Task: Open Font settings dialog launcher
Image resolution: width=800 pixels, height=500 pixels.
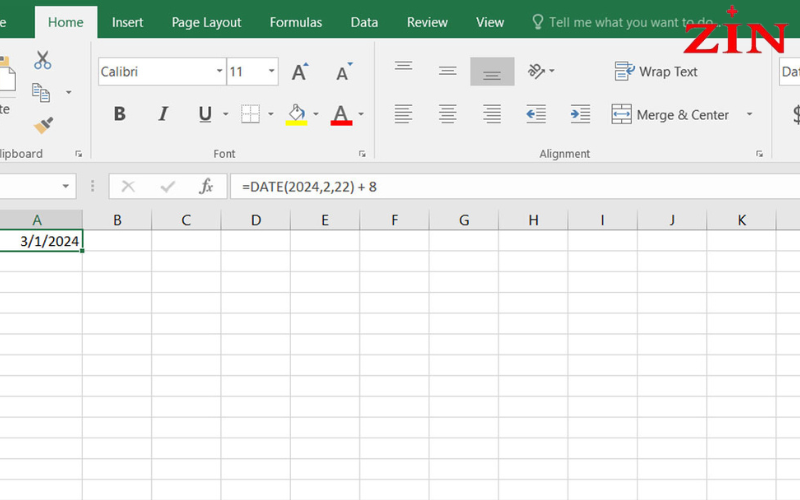Action: click(362, 154)
